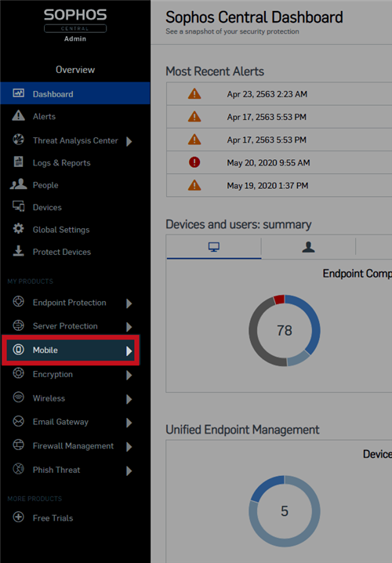Viewport: 392px width, 563px height.
Task: Click the Dashboard monitor icon
Action: coord(18,93)
